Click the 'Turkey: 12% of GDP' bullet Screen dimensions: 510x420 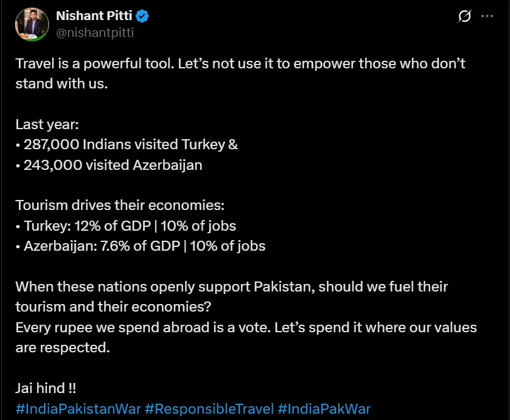point(126,226)
